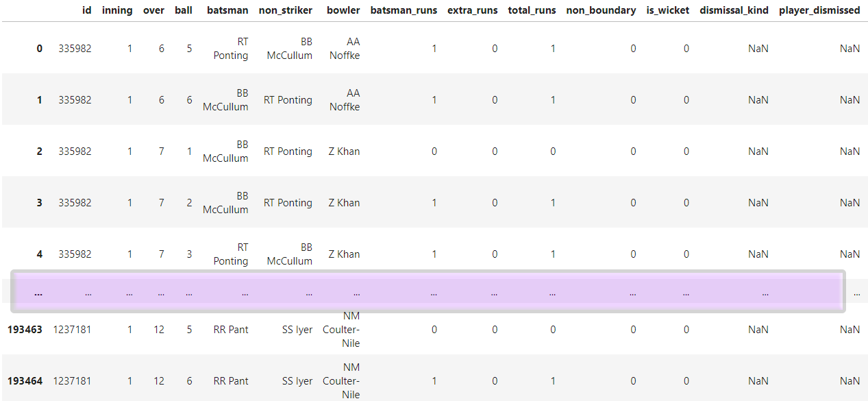Click the 'dismissal_kind' column header

click(x=734, y=10)
